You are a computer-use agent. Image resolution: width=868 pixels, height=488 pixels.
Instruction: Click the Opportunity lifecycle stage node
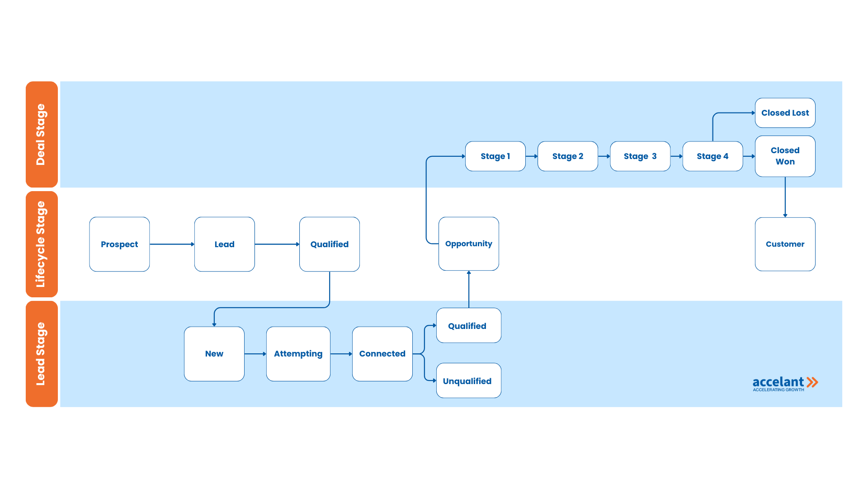[x=468, y=244]
